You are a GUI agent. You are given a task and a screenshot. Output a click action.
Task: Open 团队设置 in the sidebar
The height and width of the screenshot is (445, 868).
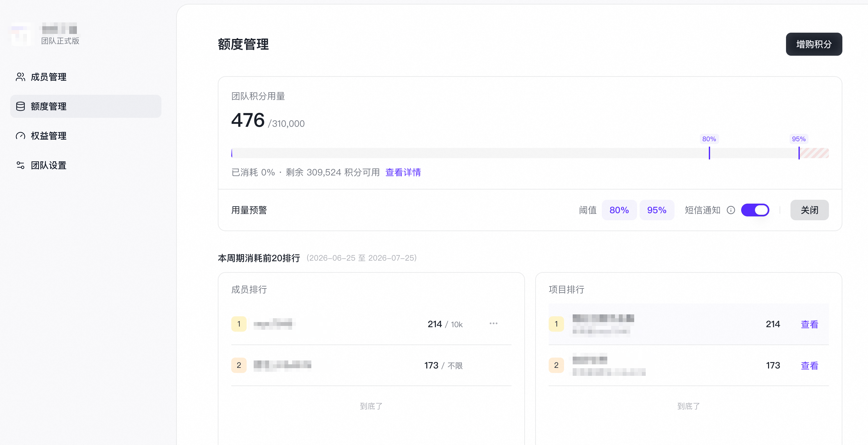point(86,165)
